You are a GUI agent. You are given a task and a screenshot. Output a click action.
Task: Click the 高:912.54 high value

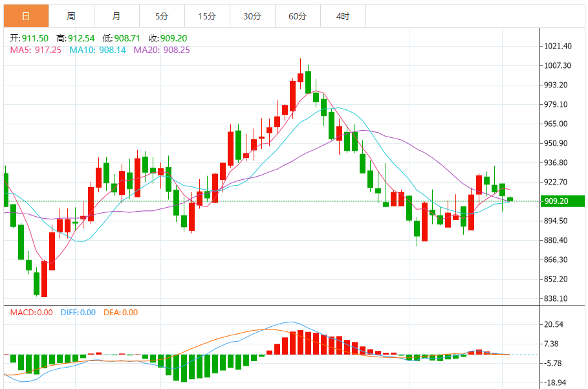[x=76, y=38]
